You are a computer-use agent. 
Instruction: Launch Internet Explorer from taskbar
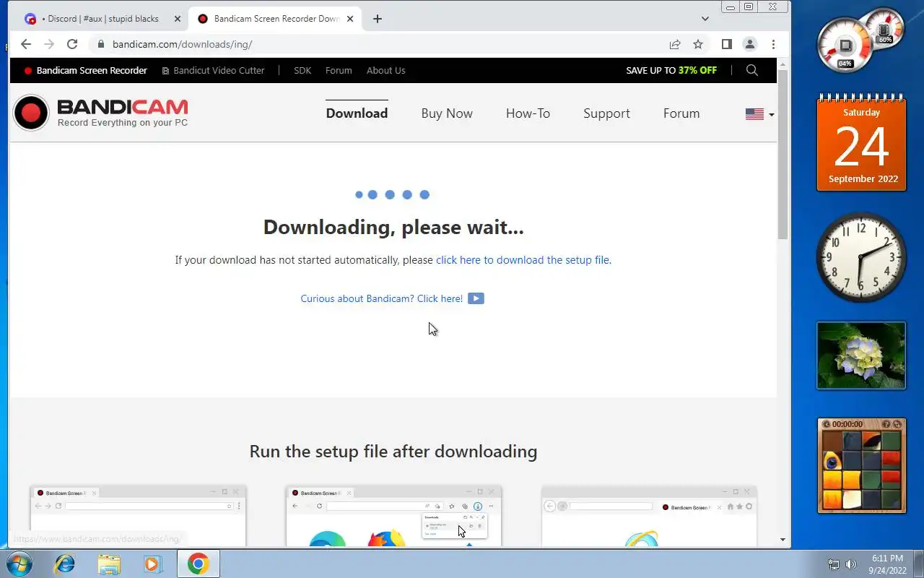tap(64, 564)
